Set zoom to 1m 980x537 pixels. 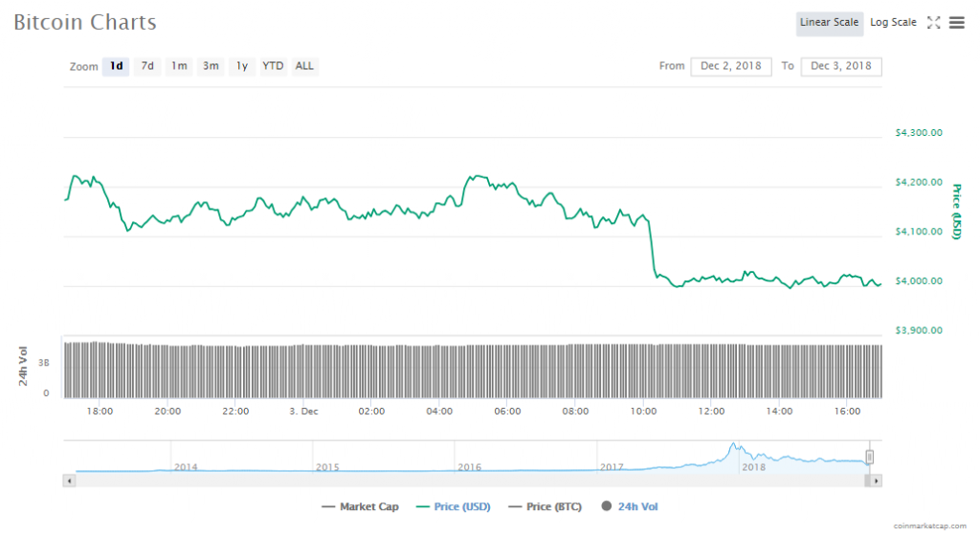(x=179, y=66)
